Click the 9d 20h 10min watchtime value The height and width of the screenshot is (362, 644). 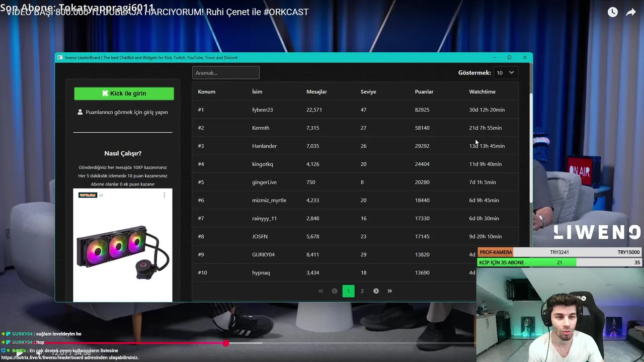click(x=485, y=236)
